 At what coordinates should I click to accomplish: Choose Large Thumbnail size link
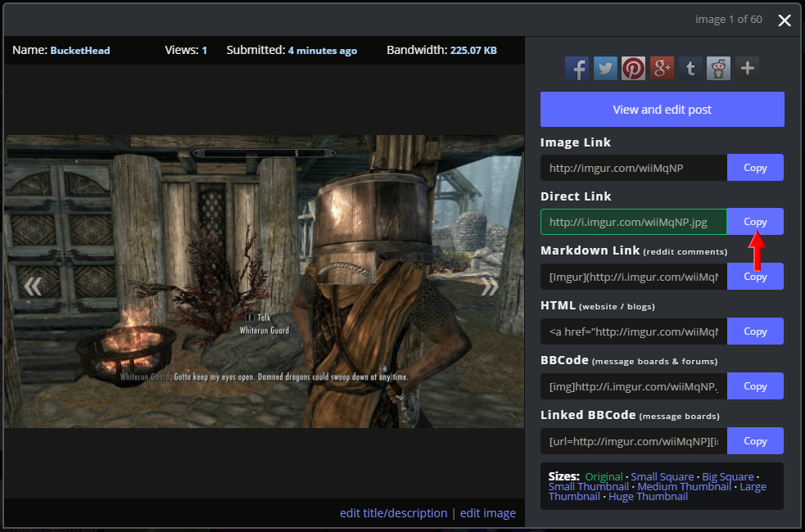click(753, 487)
